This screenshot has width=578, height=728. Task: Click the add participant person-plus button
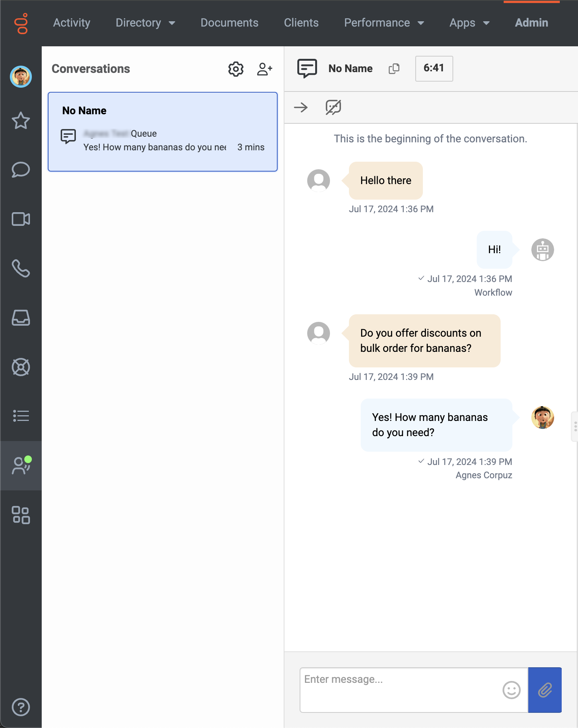click(x=264, y=69)
